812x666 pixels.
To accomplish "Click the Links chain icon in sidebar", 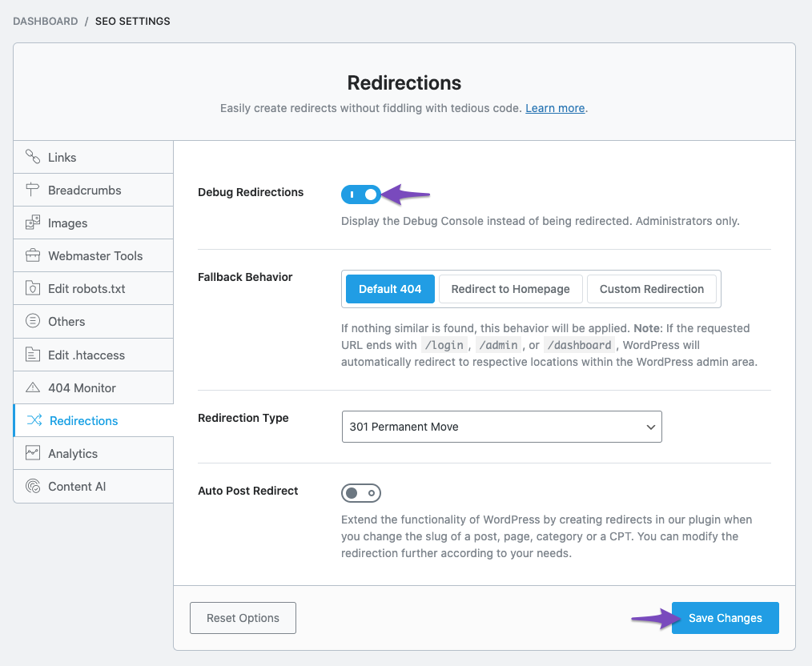I will (x=33, y=157).
